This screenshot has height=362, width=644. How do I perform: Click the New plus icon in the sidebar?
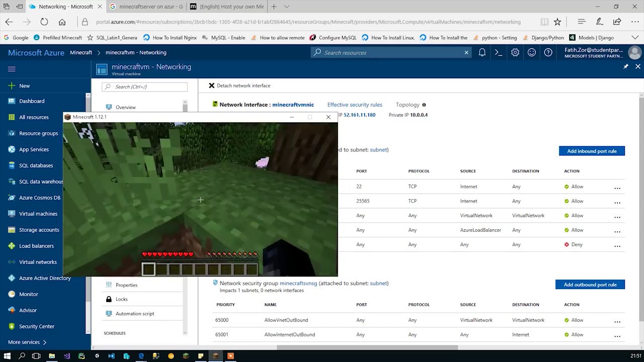coord(12,86)
